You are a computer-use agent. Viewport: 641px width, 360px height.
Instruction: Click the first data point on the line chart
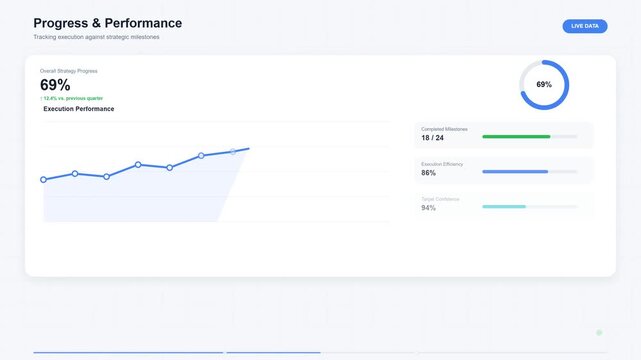click(x=43, y=179)
